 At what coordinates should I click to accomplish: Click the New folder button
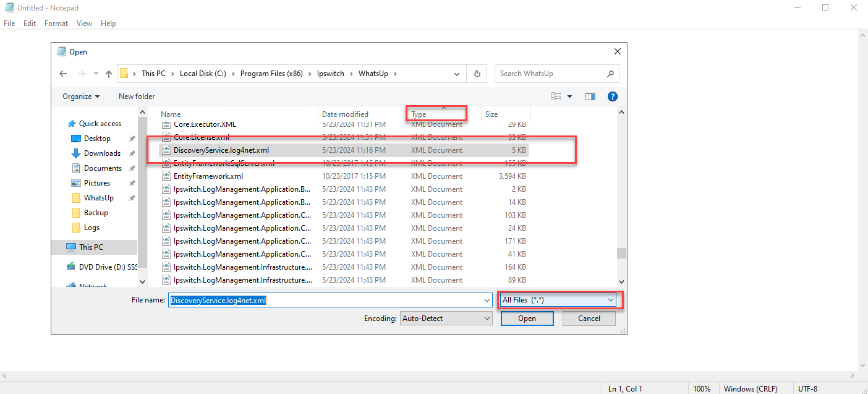tap(137, 96)
